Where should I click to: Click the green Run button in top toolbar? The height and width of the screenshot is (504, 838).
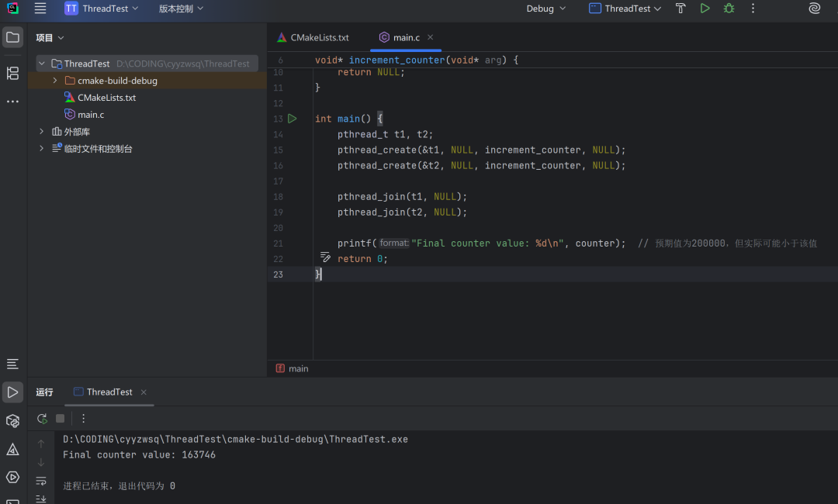[x=705, y=9]
